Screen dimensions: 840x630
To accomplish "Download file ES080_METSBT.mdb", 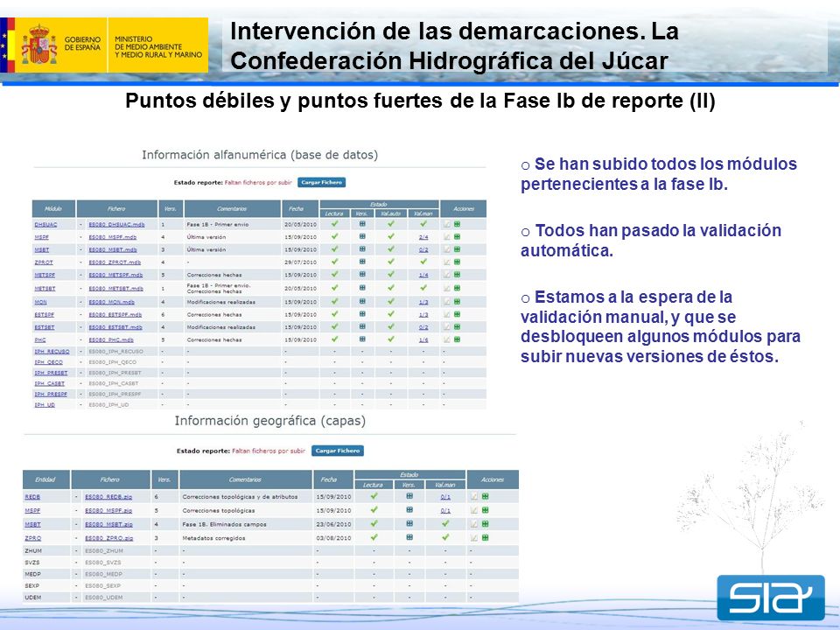I will point(115,289).
